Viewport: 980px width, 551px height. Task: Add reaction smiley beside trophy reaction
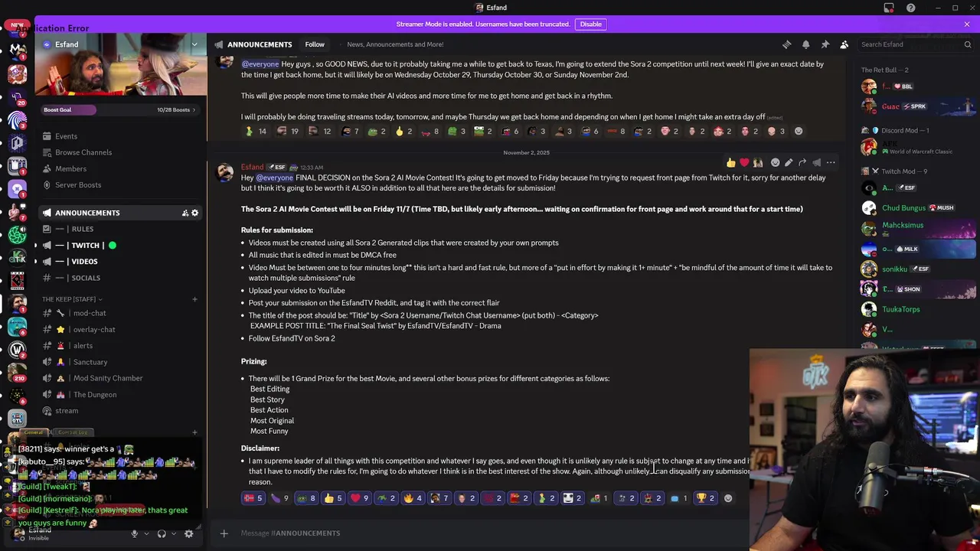728,498
